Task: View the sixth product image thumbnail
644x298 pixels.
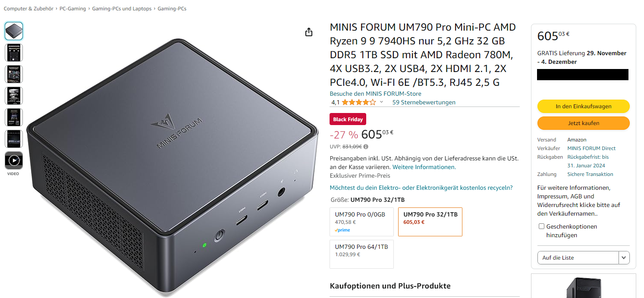Action: [14, 139]
